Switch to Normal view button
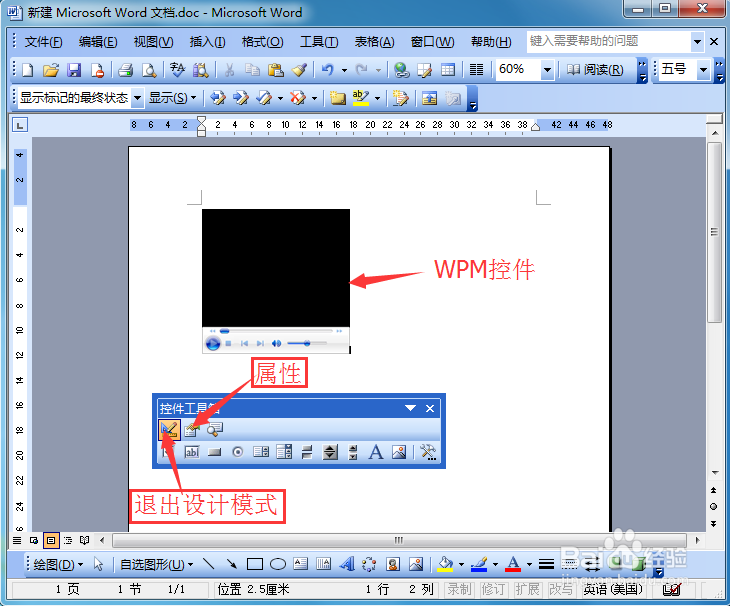730x606 pixels. pos(17,540)
